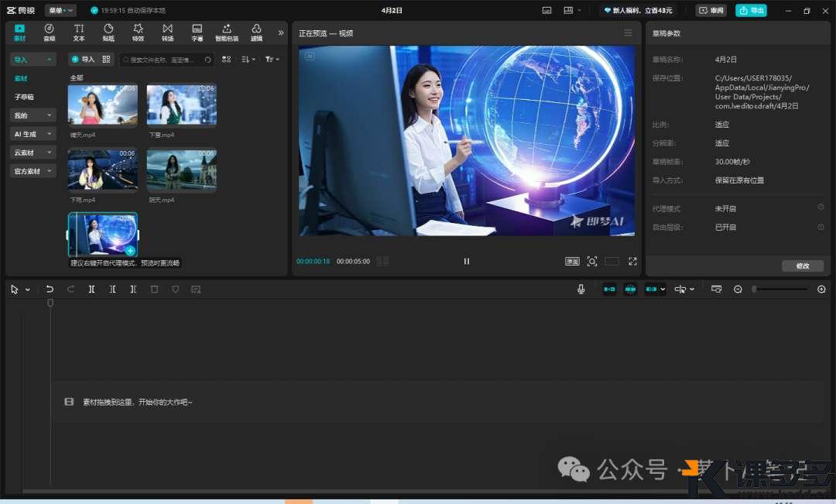
Task: Select the 下雨.mp4 thumbnail
Action: coord(103,170)
